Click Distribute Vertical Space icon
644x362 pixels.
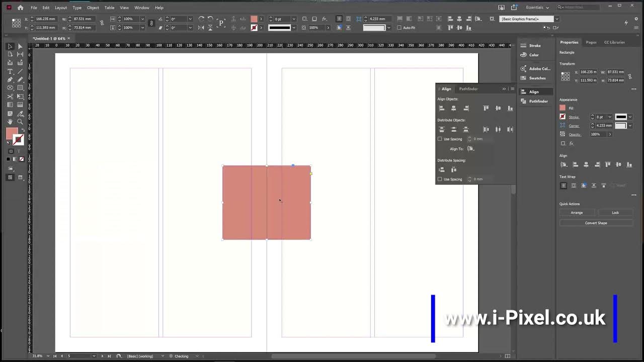[442, 169]
